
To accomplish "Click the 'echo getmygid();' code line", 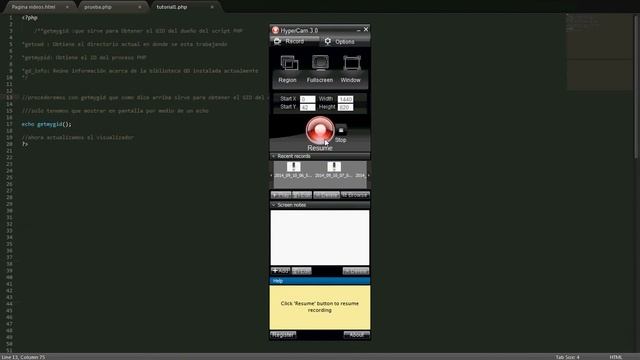I will click(x=47, y=124).
